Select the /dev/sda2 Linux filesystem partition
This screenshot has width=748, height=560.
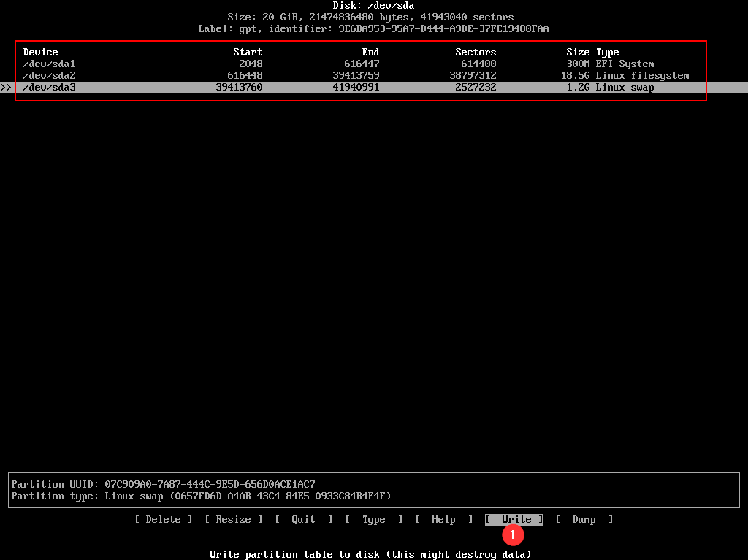49,75
